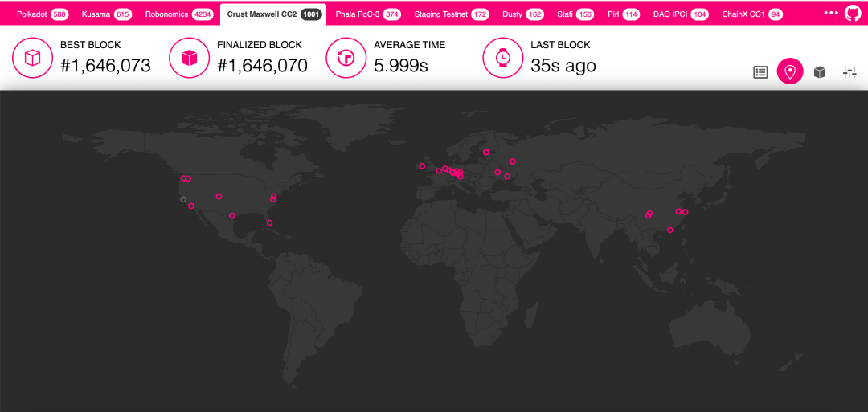Click the Best Block cube icon

click(32, 58)
